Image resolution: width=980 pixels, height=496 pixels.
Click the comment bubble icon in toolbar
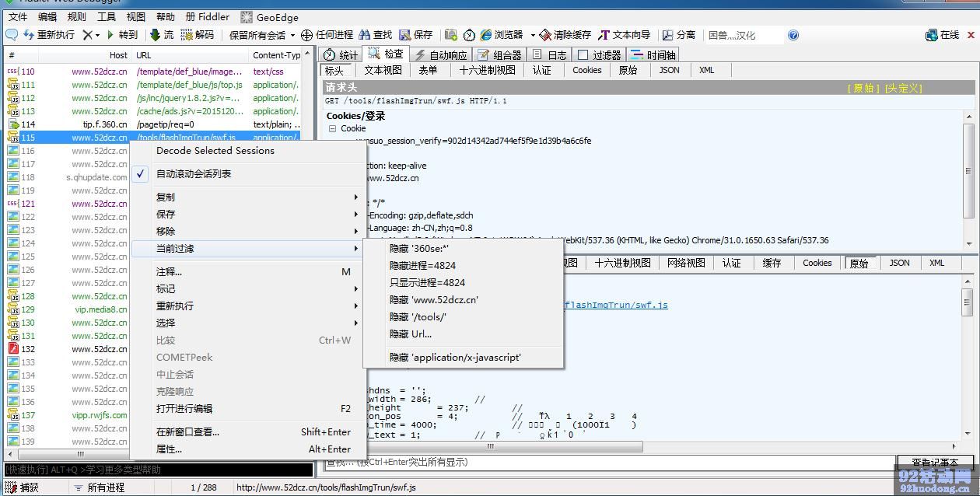tap(12, 35)
